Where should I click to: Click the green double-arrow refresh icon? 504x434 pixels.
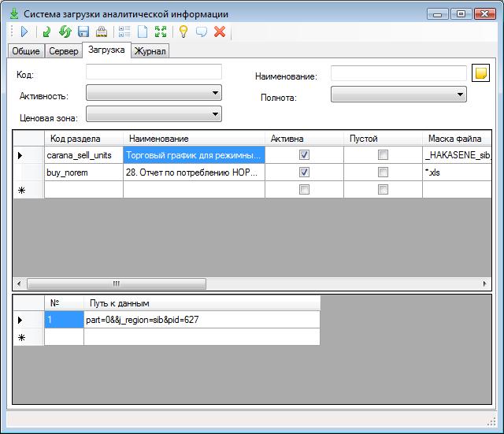(x=65, y=32)
